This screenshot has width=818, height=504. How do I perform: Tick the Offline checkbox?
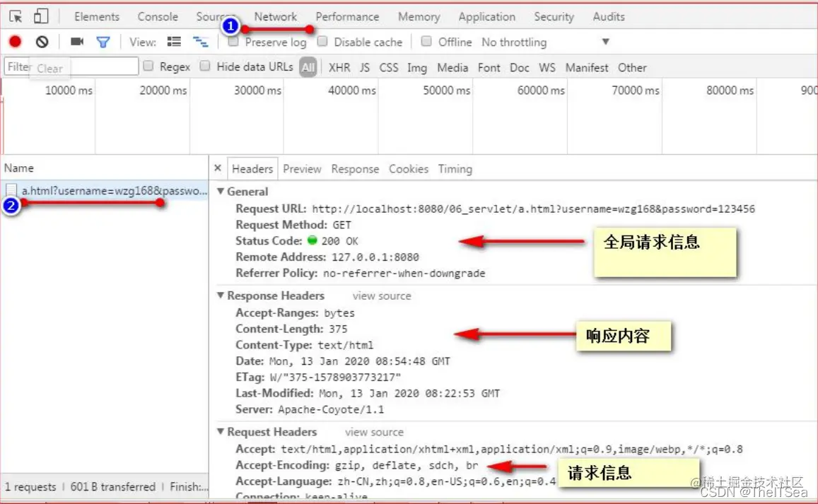426,41
